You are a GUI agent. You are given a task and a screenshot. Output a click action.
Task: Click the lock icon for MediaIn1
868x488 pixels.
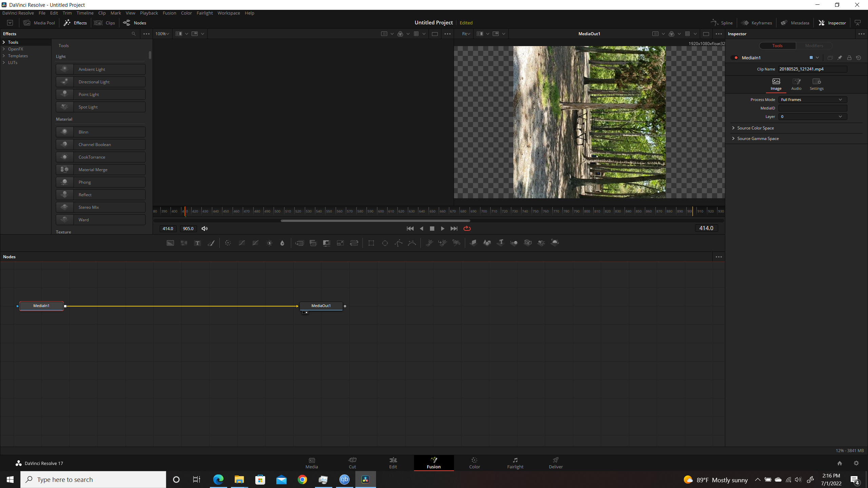click(849, 58)
